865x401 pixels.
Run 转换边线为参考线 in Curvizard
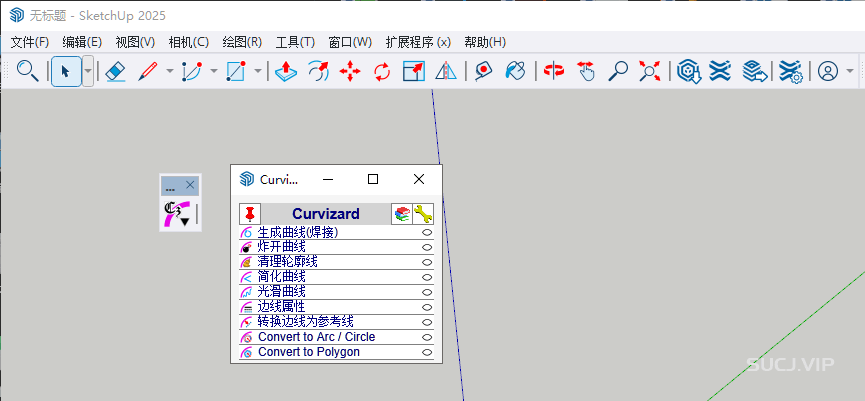[x=306, y=322]
